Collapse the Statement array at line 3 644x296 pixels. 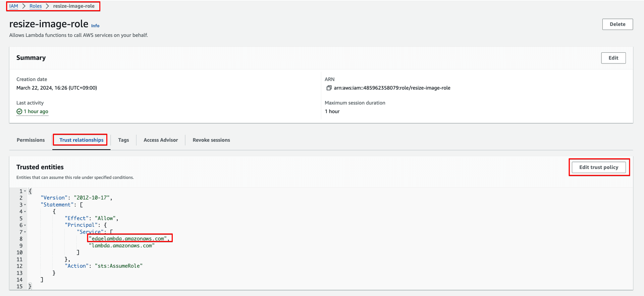pos(25,205)
